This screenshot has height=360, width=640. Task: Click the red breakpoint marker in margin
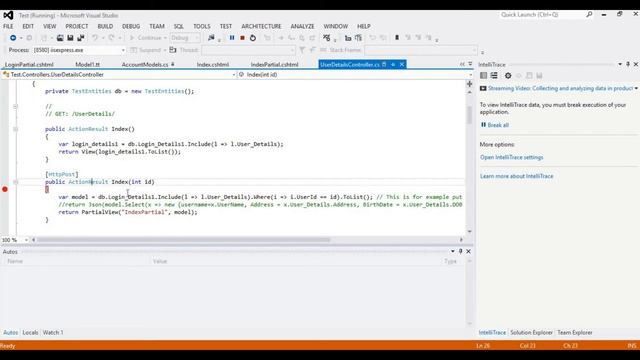pyautogui.click(x=5, y=189)
